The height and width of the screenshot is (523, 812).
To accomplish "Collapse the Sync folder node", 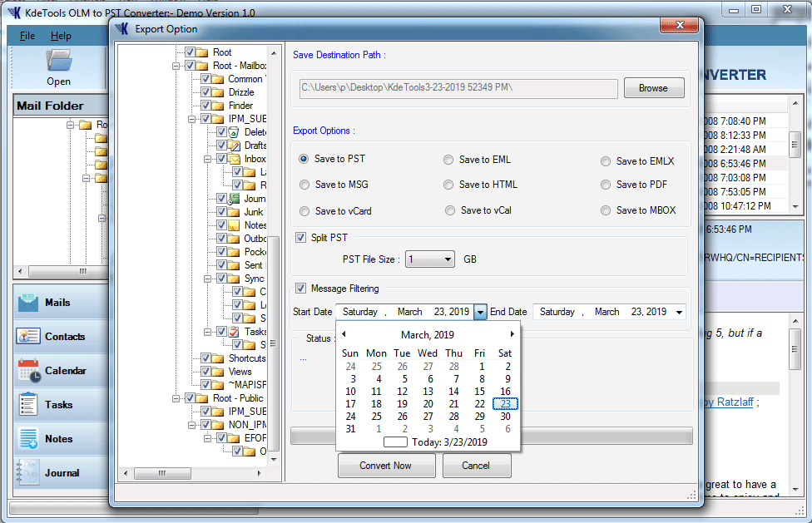I will [x=207, y=279].
